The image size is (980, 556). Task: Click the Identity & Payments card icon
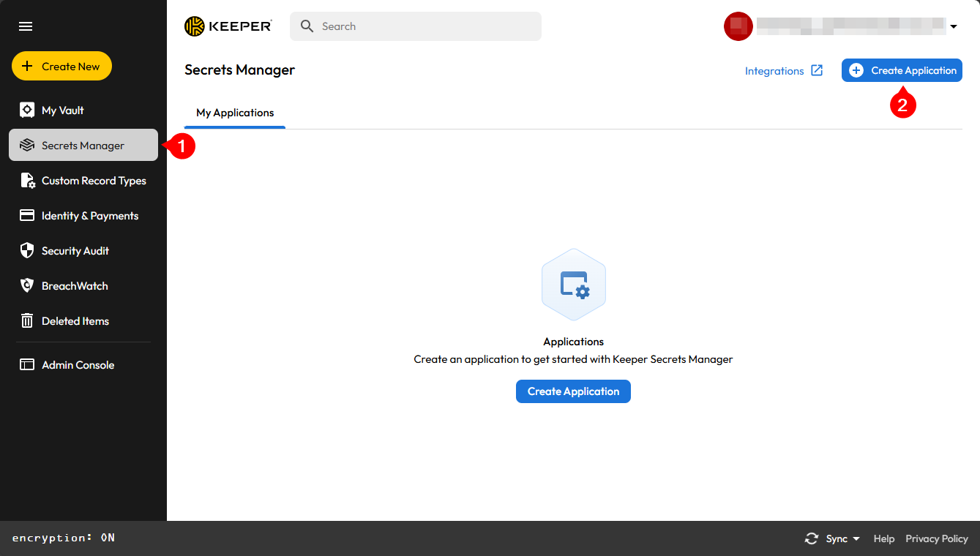click(27, 216)
